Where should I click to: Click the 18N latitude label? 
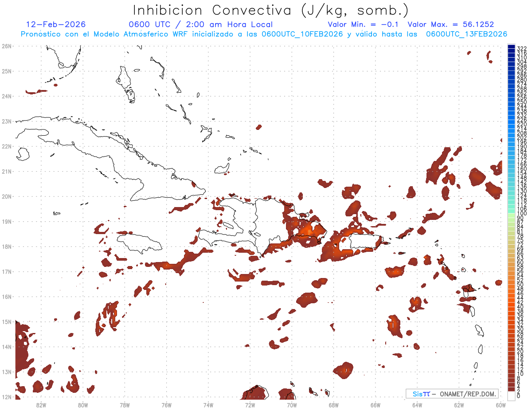(x=7, y=247)
